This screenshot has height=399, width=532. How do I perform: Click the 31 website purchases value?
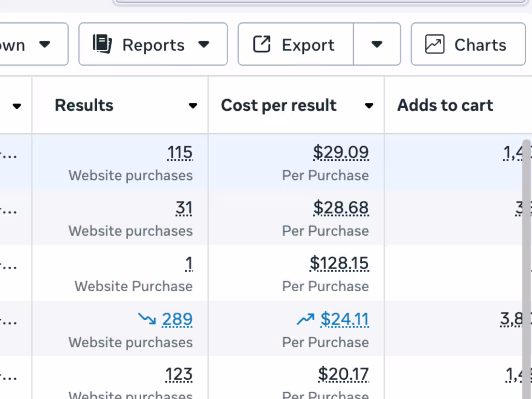(x=184, y=208)
